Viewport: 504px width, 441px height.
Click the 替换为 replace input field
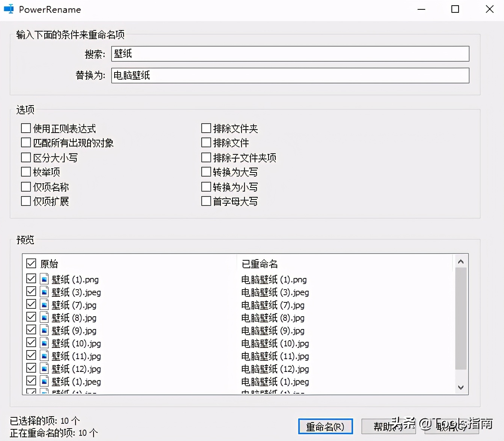(290, 76)
